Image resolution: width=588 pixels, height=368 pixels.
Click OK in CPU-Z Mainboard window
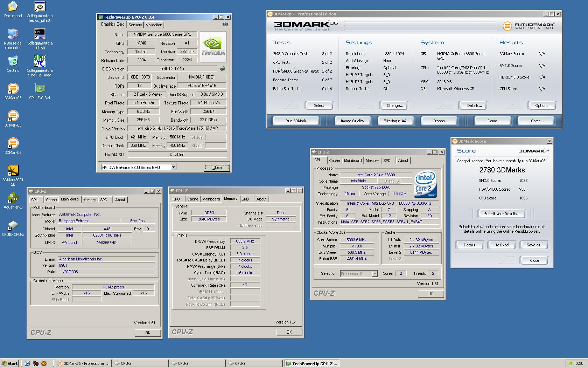coord(148,333)
